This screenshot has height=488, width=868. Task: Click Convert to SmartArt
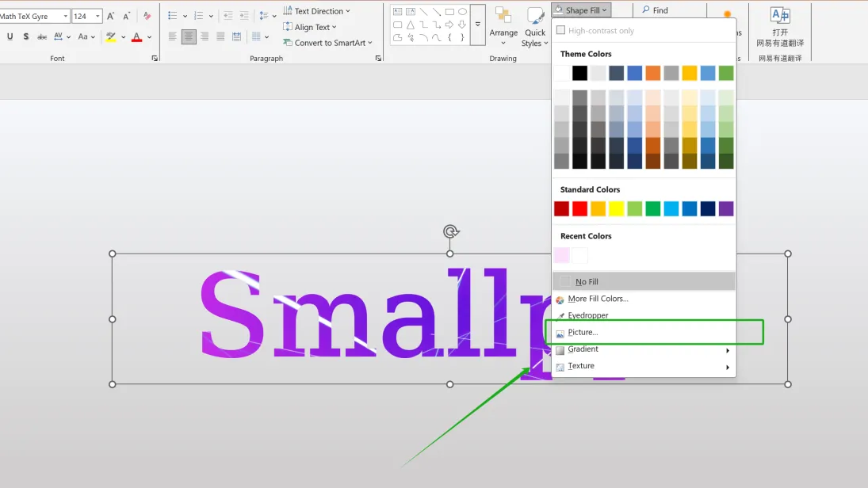pos(327,43)
